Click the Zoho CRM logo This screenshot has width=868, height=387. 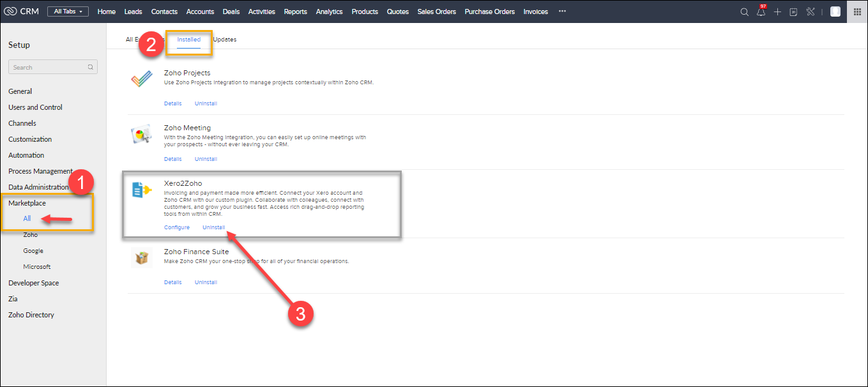(x=21, y=11)
